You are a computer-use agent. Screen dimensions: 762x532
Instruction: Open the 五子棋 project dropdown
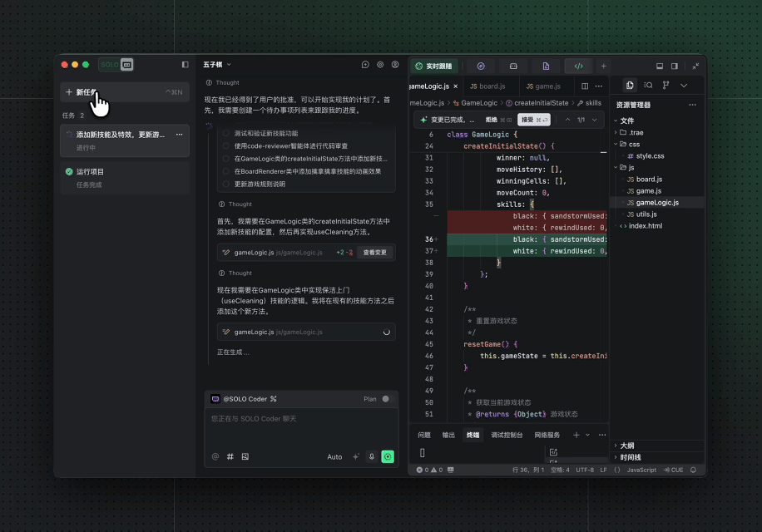click(217, 65)
